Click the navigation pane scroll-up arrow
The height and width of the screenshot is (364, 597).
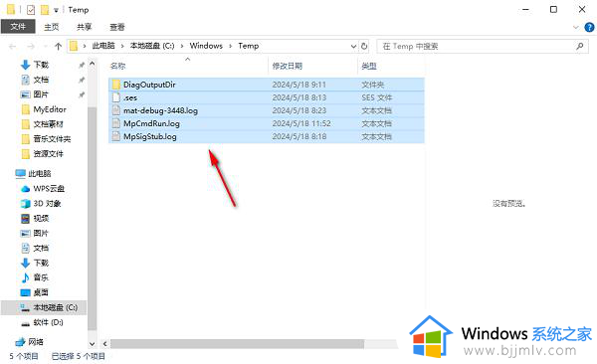point(93,64)
